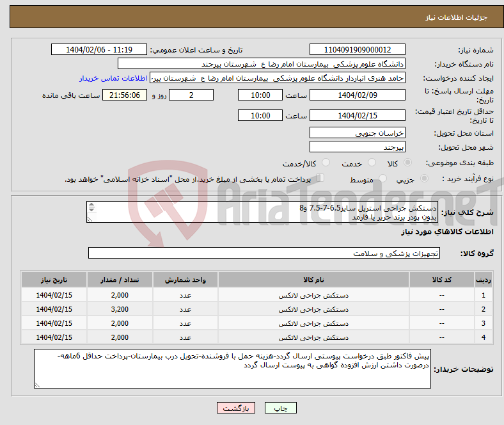Click the quantity 2,000 in row 1
This screenshot has height=425, width=504.
point(120,295)
